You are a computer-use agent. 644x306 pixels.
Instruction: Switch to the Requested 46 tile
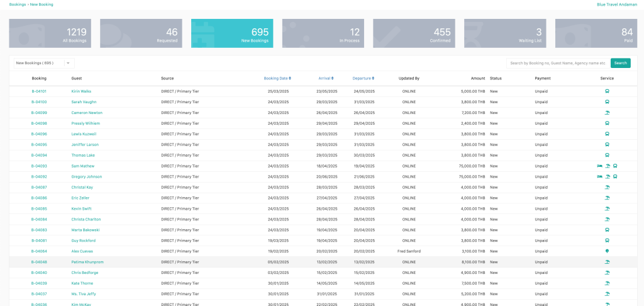click(141, 33)
